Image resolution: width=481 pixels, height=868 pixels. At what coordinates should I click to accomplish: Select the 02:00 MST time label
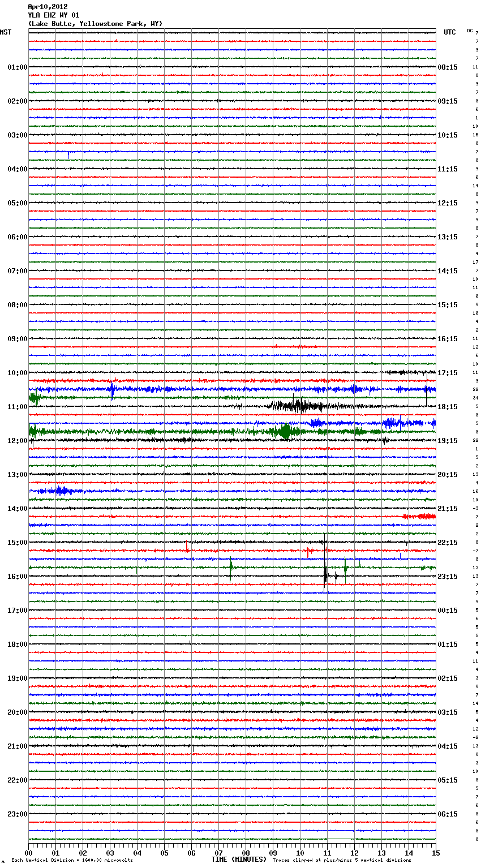[17, 101]
